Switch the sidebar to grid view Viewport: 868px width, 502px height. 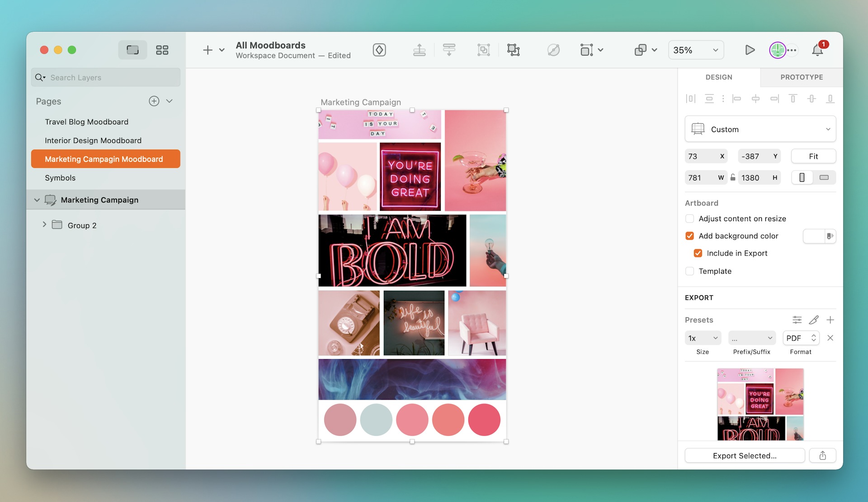pyautogui.click(x=162, y=50)
